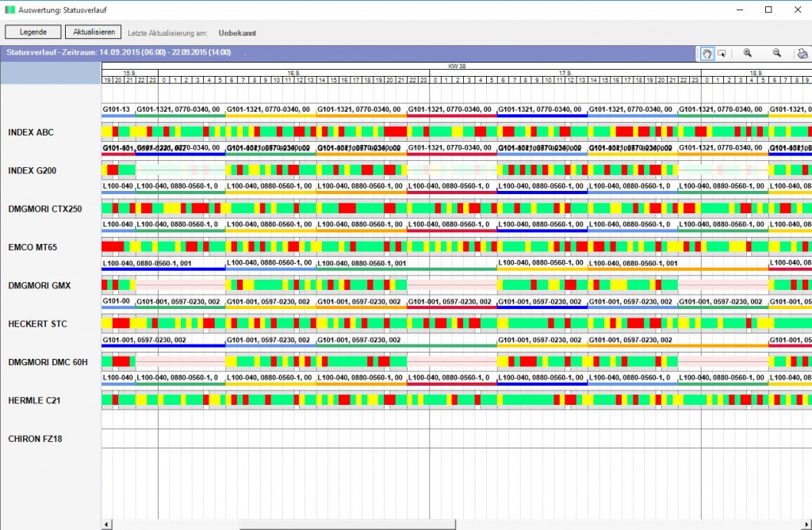Click the right arrow of horizontal scrollbar

click(x=807, y=524)
